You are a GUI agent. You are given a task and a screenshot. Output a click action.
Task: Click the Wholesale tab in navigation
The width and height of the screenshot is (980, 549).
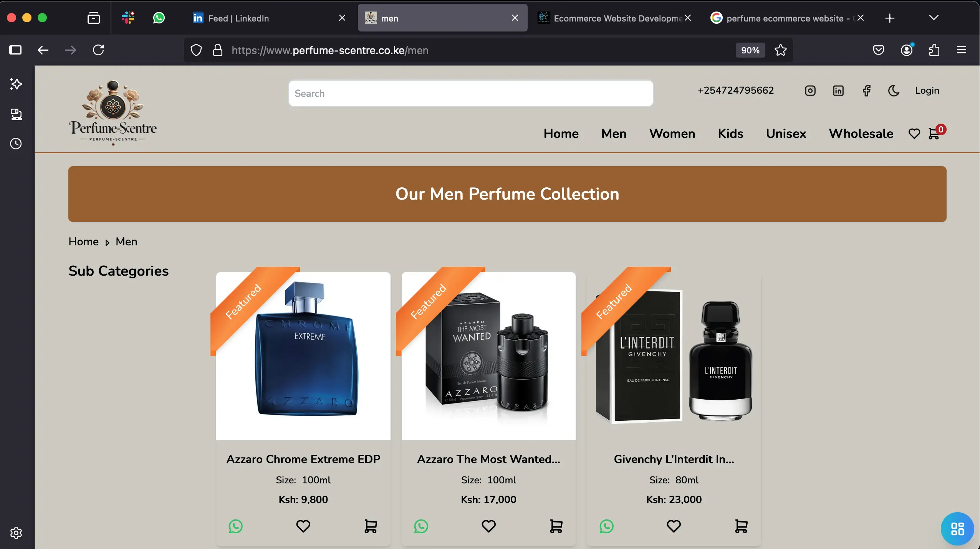[861, 133]
